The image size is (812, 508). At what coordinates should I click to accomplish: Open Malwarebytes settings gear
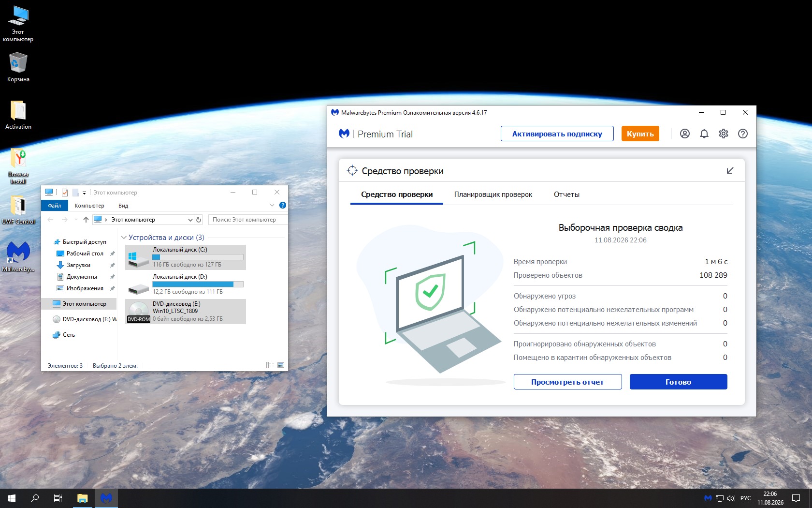click(724, 134)
